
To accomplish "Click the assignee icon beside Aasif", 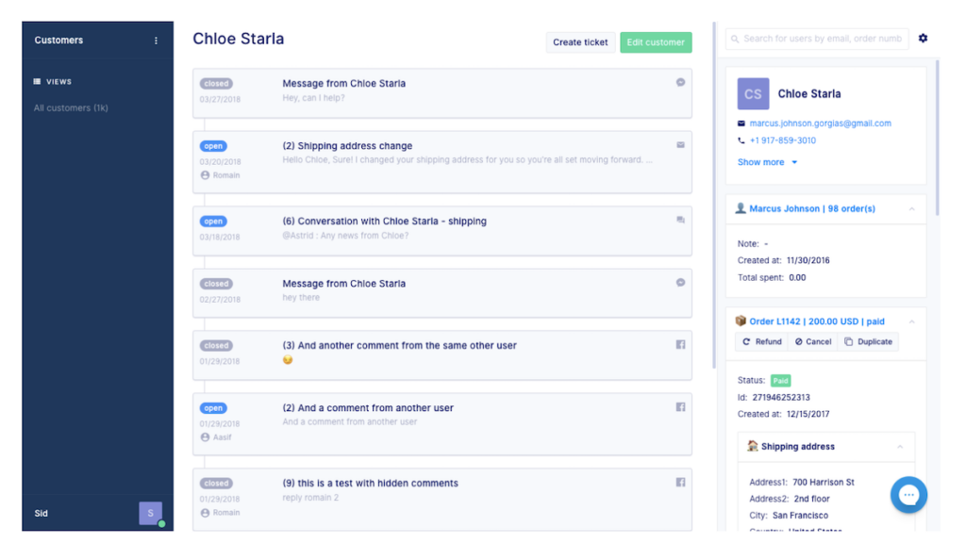I will (205, 437).
